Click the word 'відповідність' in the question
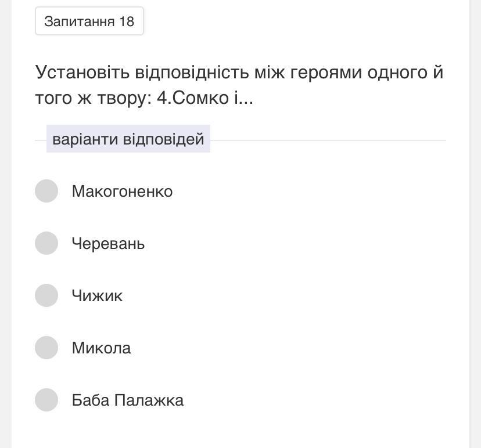Screen dimensions: 481x448 192,73
